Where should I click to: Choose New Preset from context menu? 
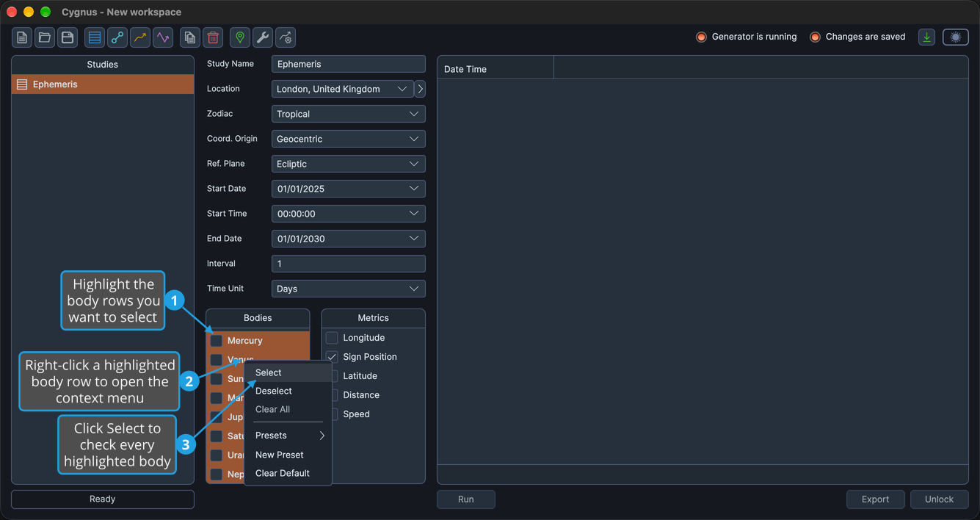(288, 455)
